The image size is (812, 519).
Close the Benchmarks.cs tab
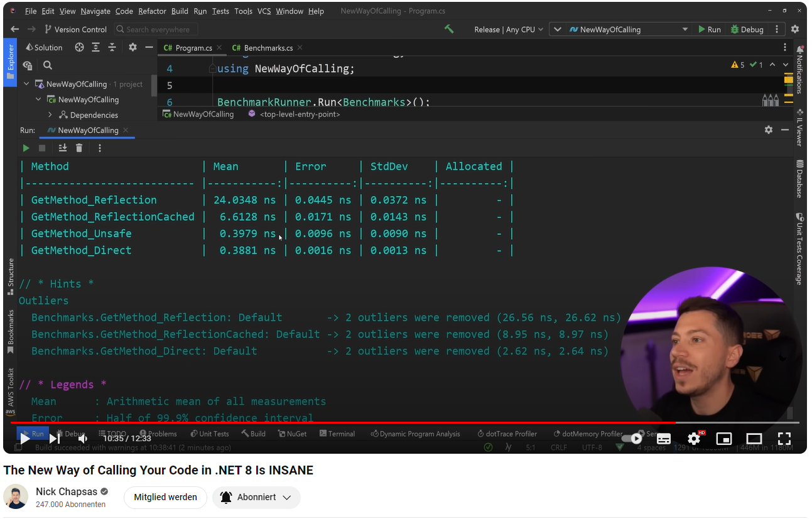coord(300,48)
